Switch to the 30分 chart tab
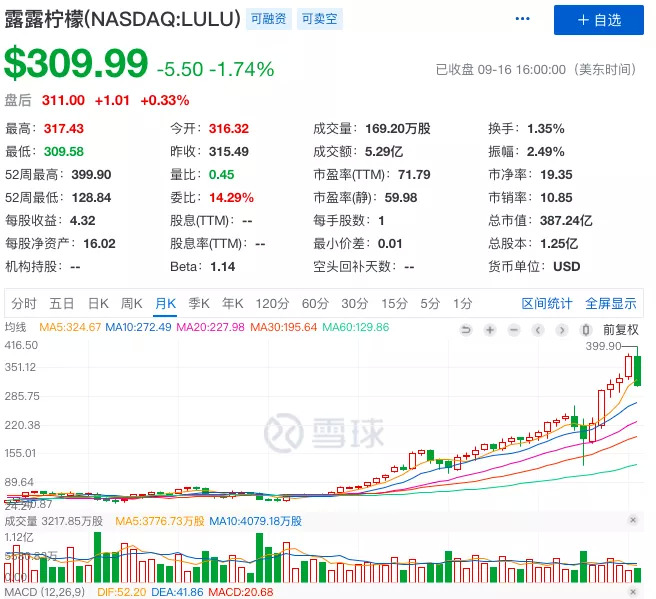This screenshot has height=599, width=656. click(355, 303)
